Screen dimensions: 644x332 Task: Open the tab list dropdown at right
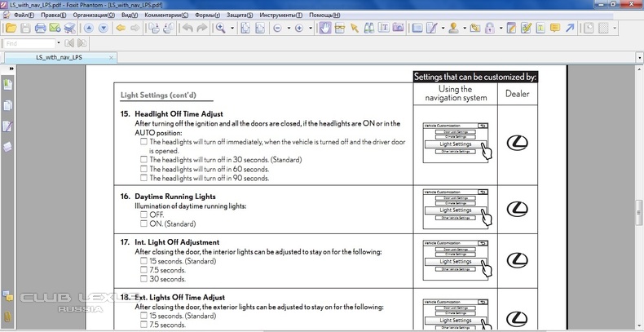tap(640, 58)
